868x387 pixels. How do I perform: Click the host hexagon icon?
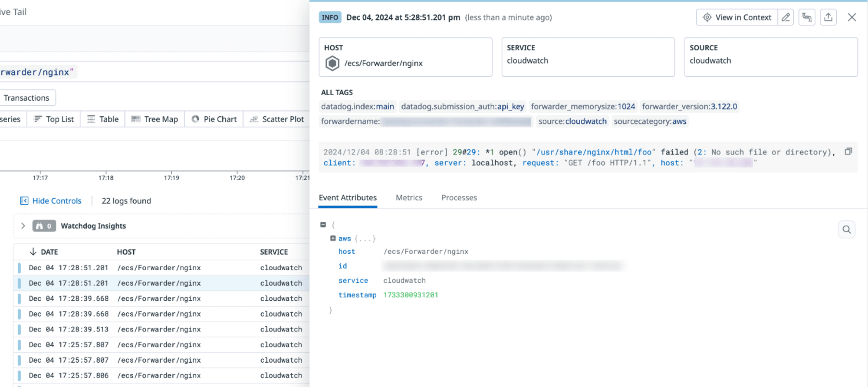pos(332,63)
